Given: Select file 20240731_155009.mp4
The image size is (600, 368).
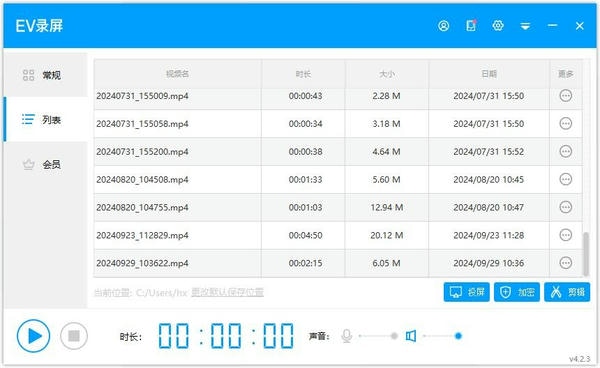Looking at the screenshot, I should click(142, 96).
